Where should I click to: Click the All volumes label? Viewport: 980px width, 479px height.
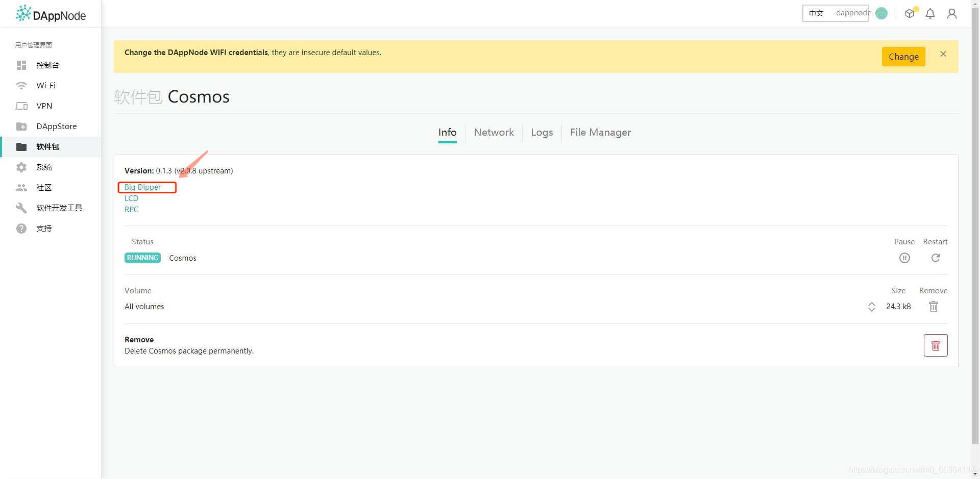[x=144, y=307]
